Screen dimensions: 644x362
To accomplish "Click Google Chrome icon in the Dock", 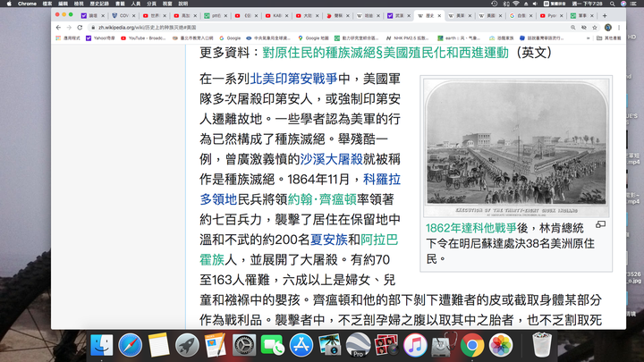I will tap(472, 345).
